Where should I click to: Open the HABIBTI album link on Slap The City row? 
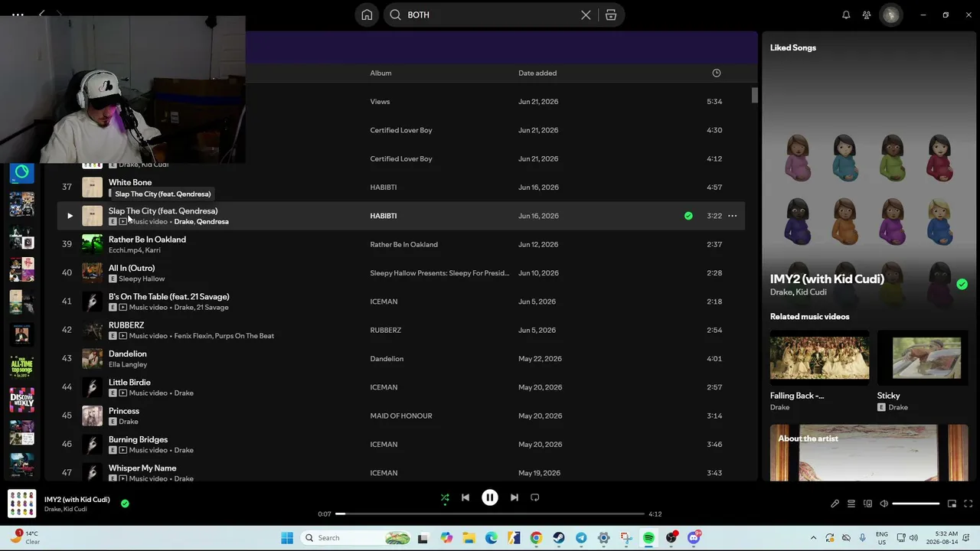[x=383, y=216]
